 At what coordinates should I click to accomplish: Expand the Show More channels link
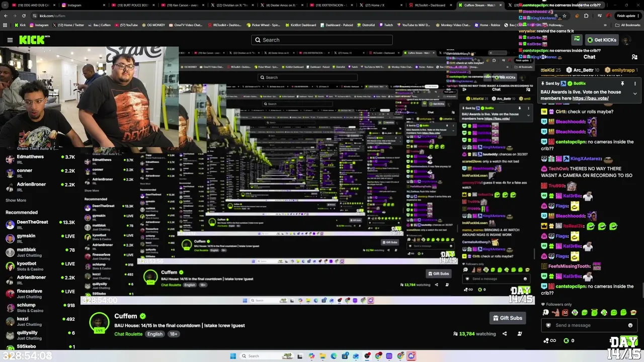[x=16, y=200]
